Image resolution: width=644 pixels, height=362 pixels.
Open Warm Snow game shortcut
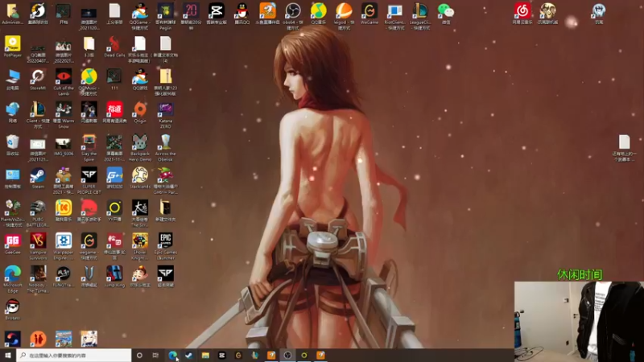click(64, 115)
